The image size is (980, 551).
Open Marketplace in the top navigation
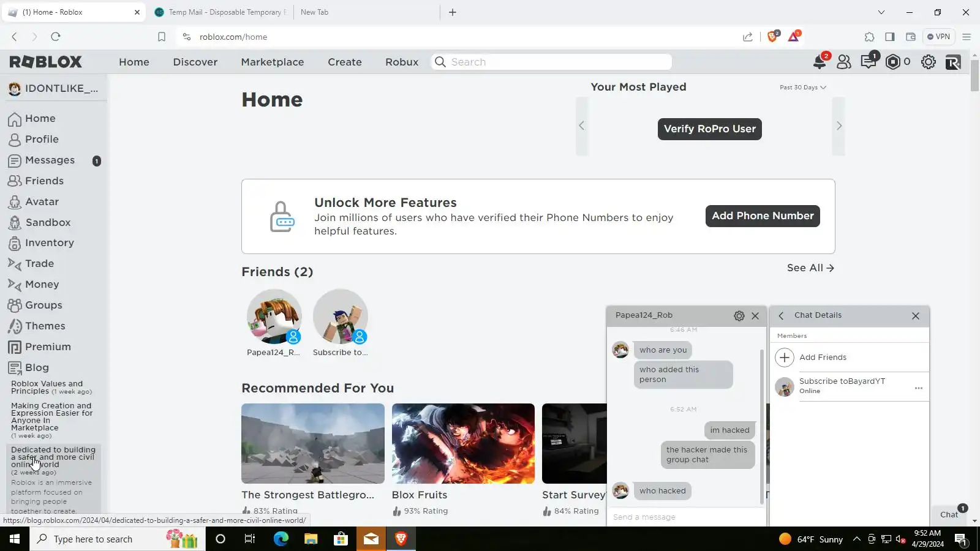pos(273,62)
